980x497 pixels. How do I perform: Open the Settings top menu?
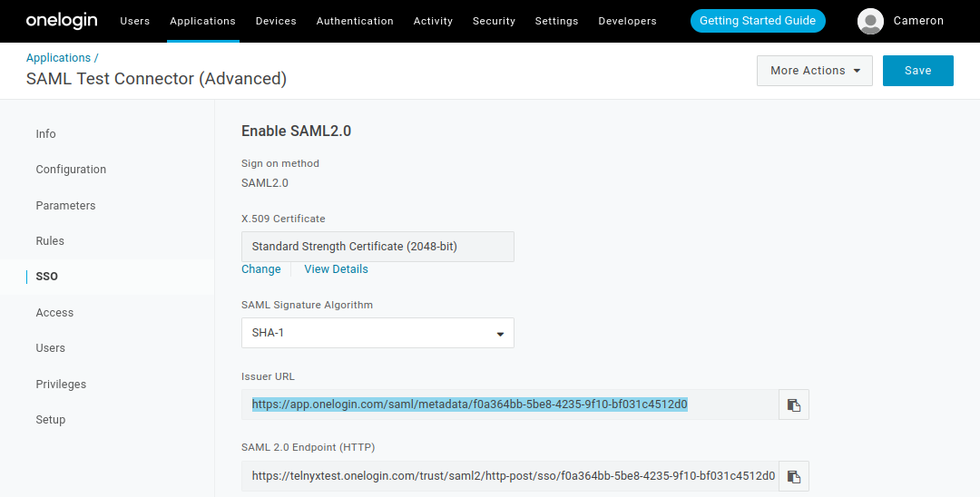(557, 21)
